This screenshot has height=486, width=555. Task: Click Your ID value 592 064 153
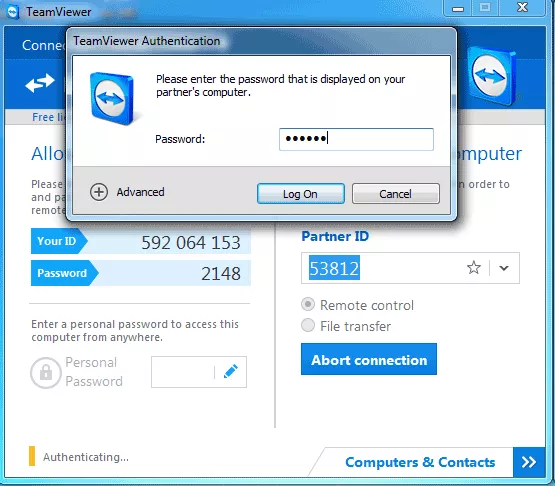191,242
